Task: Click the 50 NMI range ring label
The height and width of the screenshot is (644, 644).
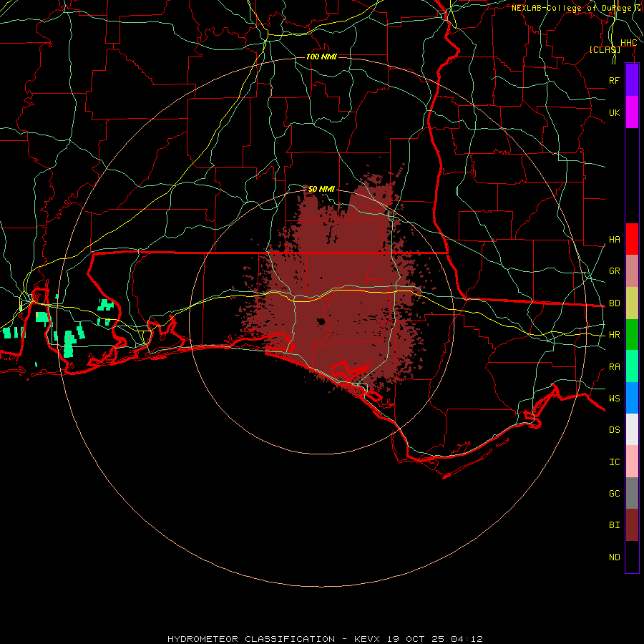Action: (x=321, y=189)
